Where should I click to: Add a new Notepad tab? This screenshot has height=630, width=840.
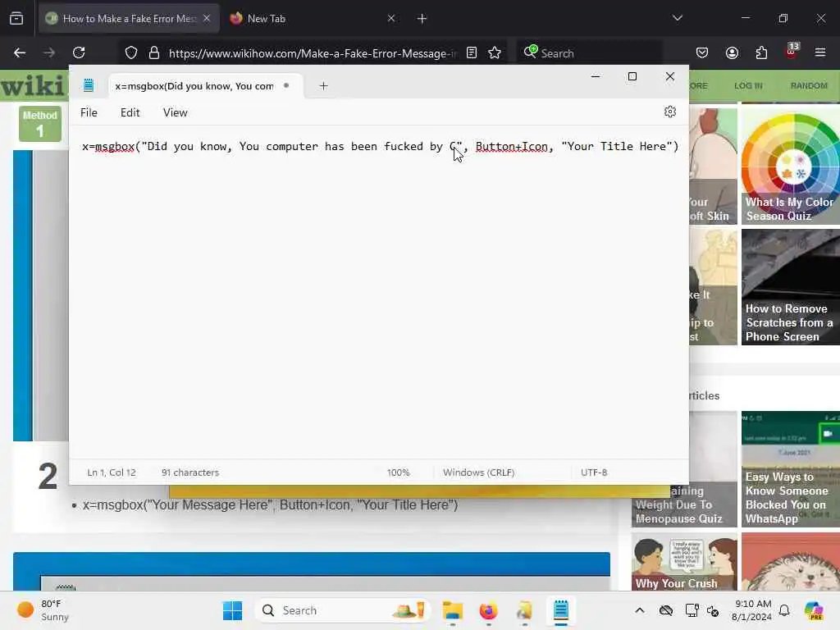323,85
